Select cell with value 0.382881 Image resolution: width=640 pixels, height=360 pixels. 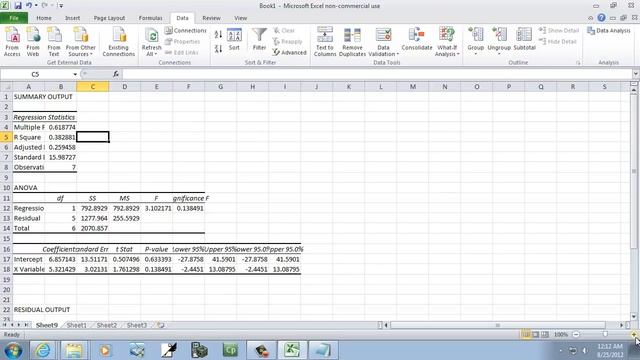tap(61, 137)
